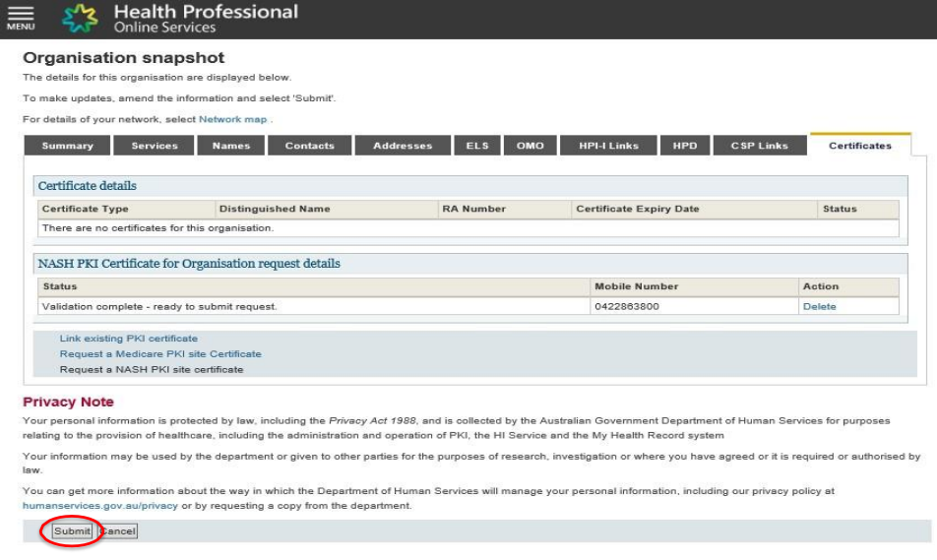Go to the Contacts tab
The height and width of the screenshot is (560, 937).
[x=309, y=146]
